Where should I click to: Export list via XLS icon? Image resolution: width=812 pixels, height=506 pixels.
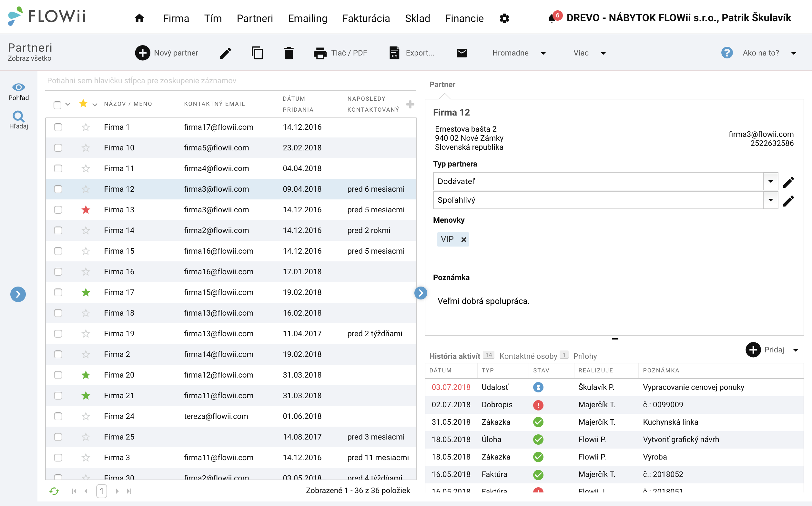coord(394,53)
